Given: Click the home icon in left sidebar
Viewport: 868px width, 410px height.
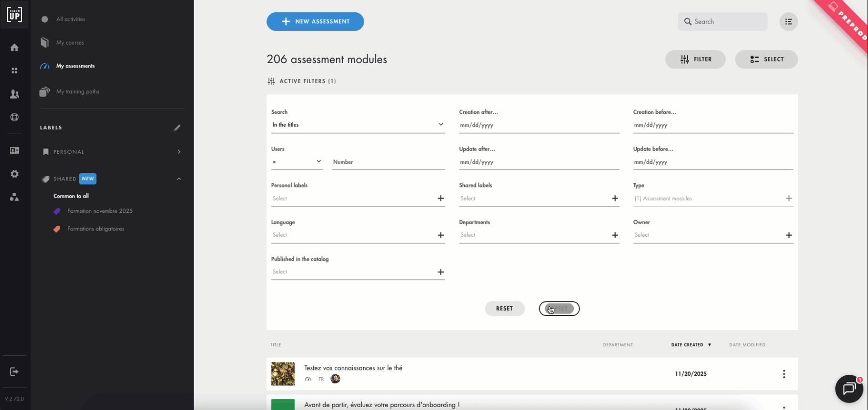Looking at the screenshot, I should [15, 47].
